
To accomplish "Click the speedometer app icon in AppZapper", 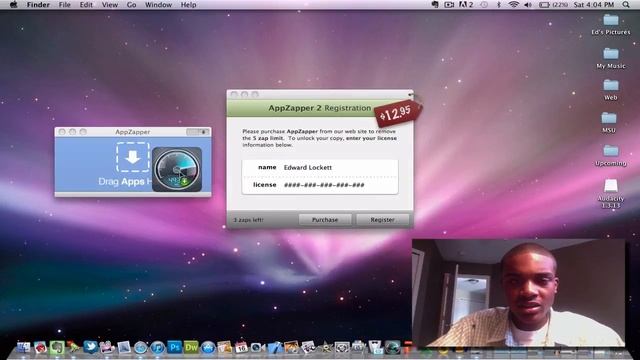I will (x=177, y=169).
